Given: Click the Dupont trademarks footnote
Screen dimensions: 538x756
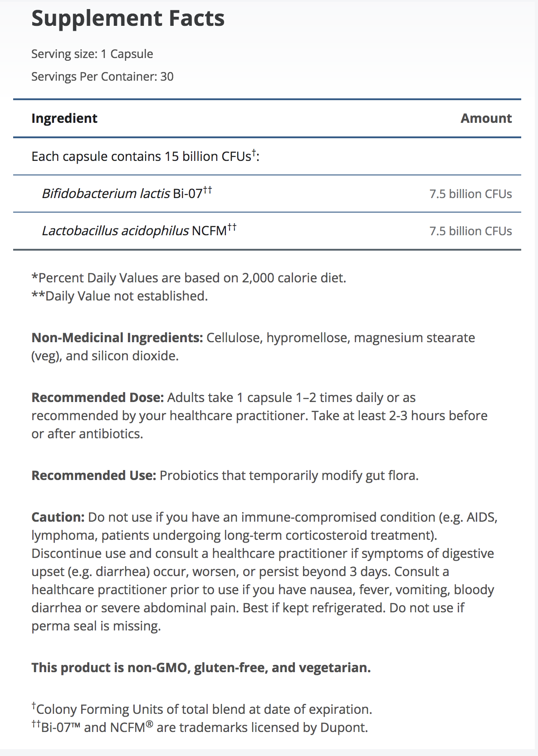Looking at the screenshot, I should [200, 727].
